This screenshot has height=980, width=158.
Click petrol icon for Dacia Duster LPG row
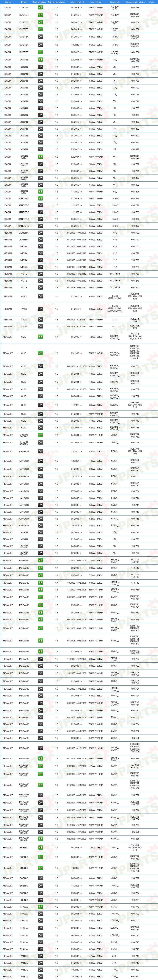[x=40, y=8]
